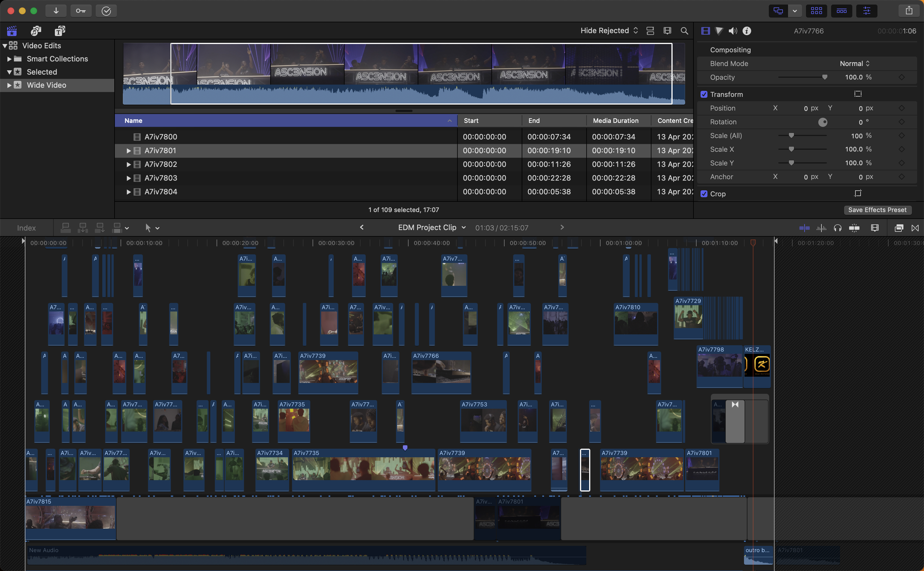Uncheck the Crop checkbox
The image size is (924, 571).
pos(704,194)
